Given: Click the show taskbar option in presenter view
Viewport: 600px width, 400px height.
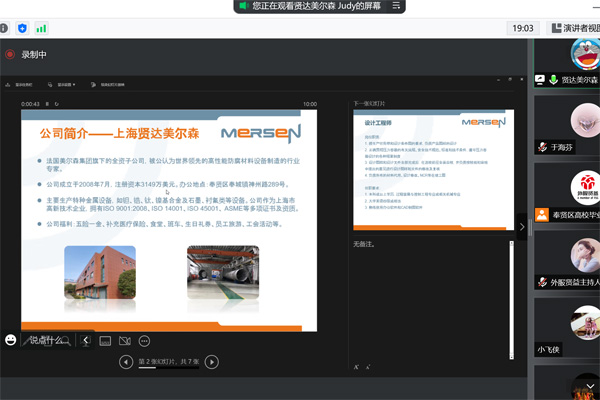Looking at the screenshot, I should pos(19,85).
